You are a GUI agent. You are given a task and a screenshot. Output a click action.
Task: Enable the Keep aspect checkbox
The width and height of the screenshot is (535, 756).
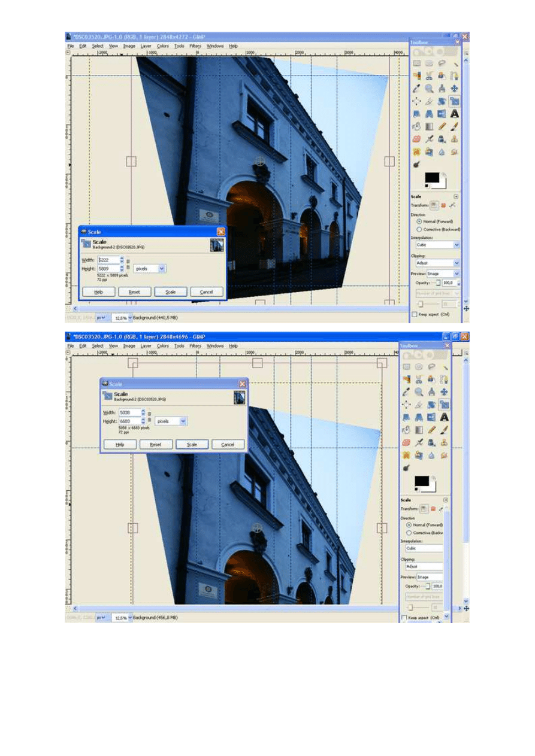415,314
